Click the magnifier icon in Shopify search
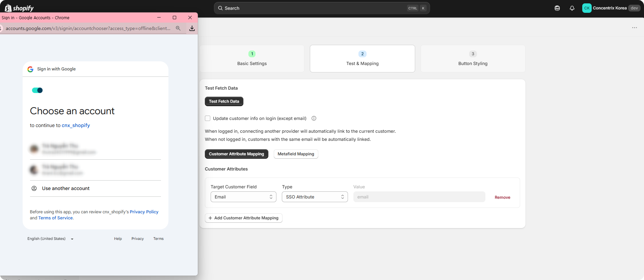The width and height of the screenshot is (644, 280). pos(220,8)
